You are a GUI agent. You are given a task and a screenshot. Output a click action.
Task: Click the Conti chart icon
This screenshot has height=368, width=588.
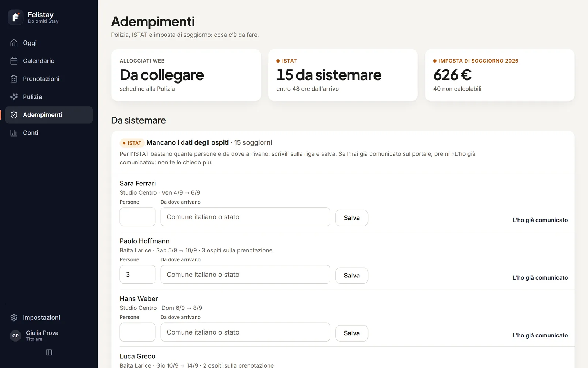14,133
